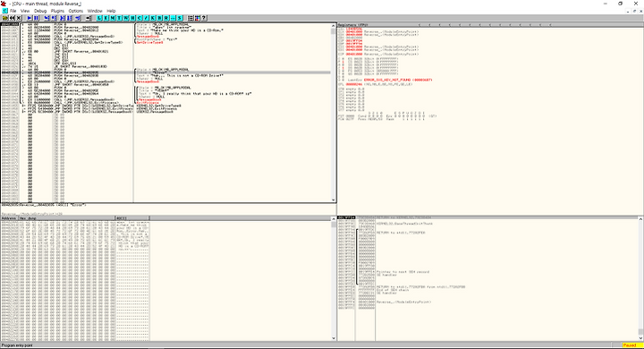Click the ASCII column header in dump pane
Viewport: 644px width, 349px height.
132,218
